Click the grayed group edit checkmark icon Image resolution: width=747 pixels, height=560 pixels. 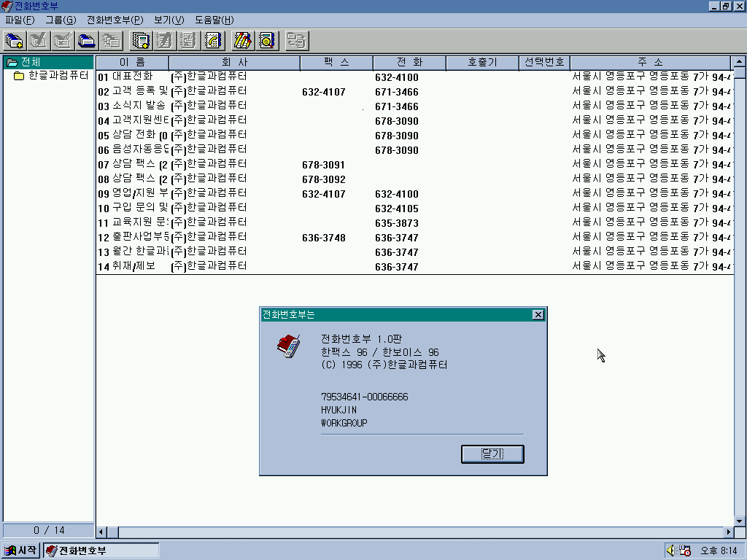[x=39, y=41]
